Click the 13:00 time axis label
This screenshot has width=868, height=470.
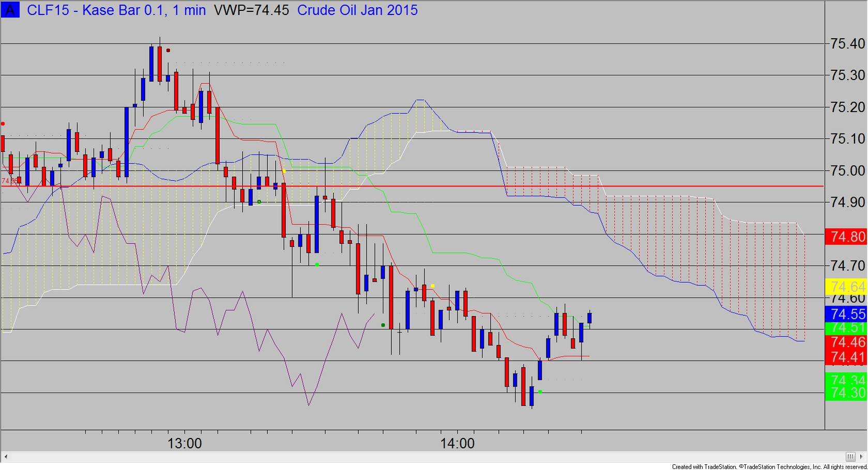coord(185,444)
